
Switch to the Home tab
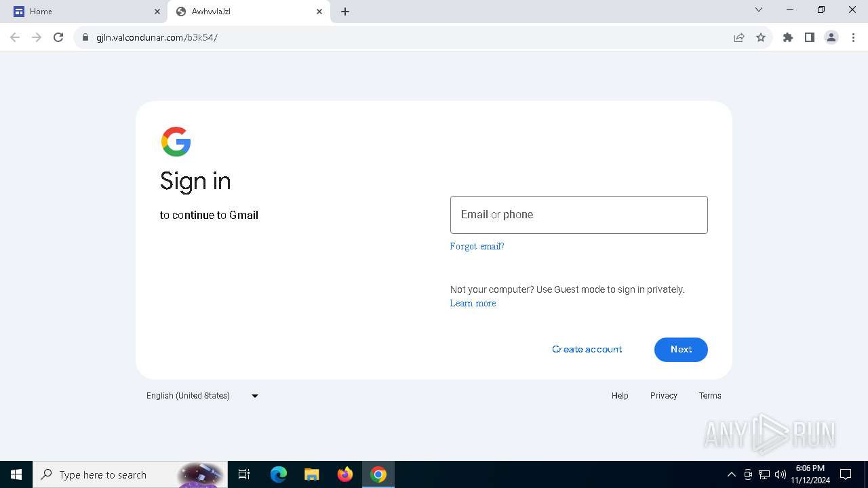click(x=85, y=12)
